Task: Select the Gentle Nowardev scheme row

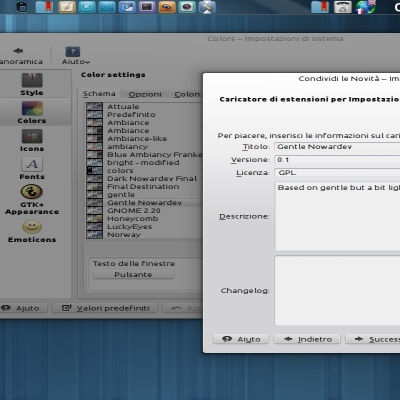Action: (144, 203)
